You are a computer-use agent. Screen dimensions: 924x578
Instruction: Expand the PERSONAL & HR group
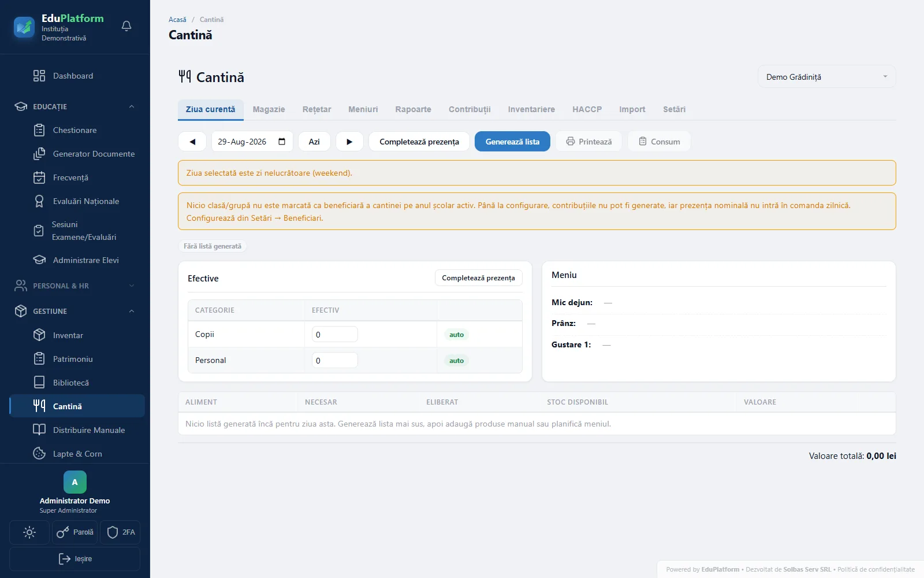(x=75, y=286)
